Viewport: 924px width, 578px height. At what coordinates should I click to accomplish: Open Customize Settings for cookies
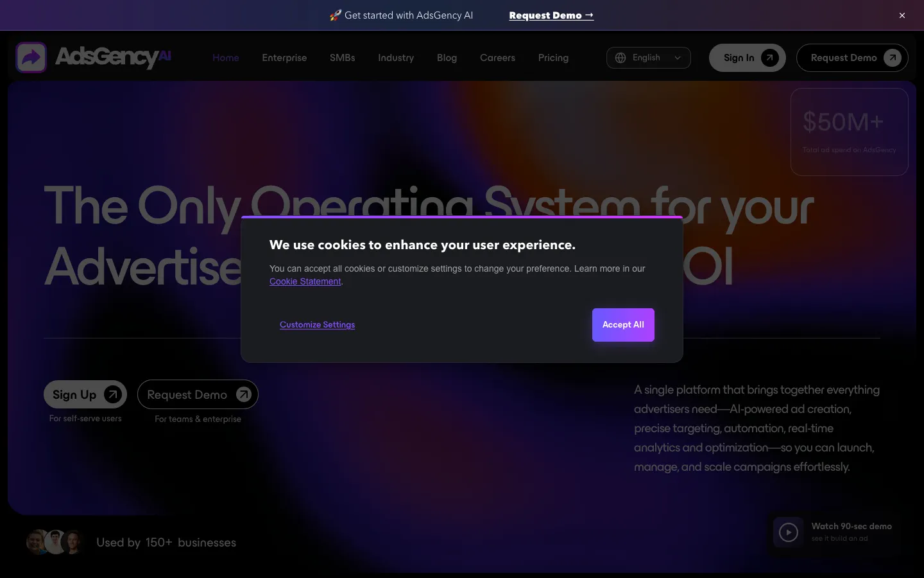[x=317, y=325]
